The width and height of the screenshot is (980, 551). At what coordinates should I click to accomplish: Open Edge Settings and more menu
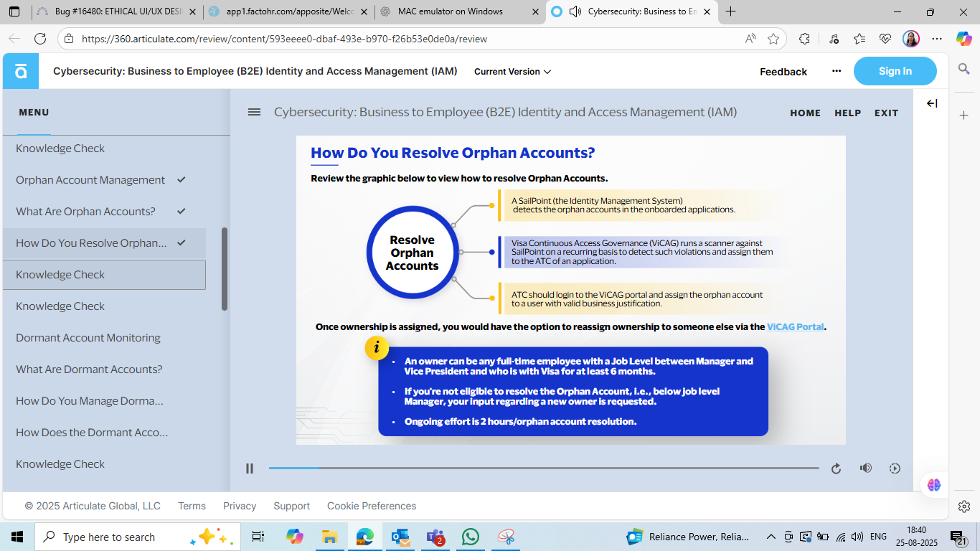click(x=937, y=39)
